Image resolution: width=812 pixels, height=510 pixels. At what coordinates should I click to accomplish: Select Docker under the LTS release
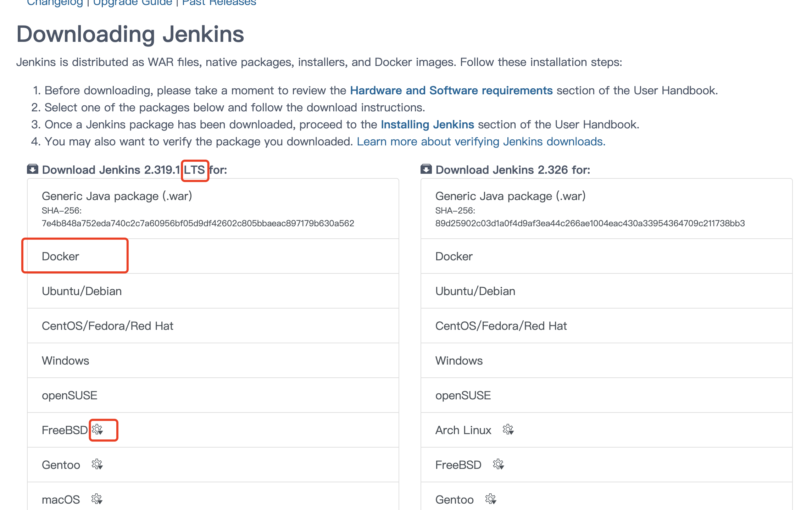point(60,256)
